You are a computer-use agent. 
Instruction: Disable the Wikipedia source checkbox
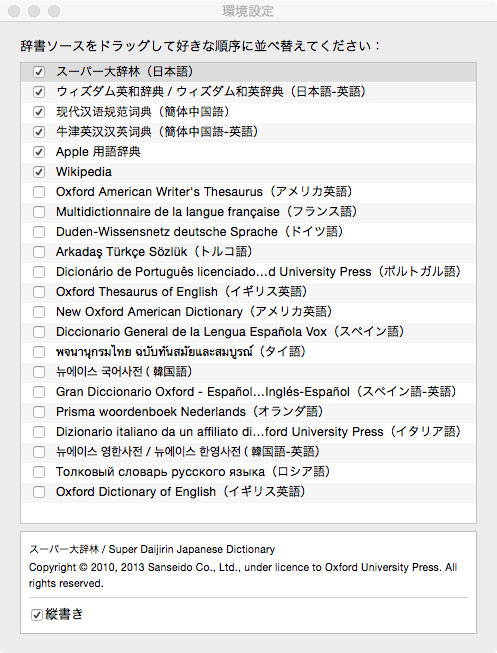(x=39, y=172)
